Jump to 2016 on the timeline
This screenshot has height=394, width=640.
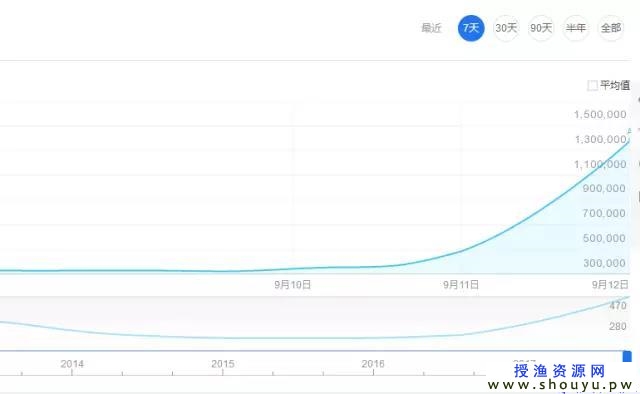coord(373,363)
